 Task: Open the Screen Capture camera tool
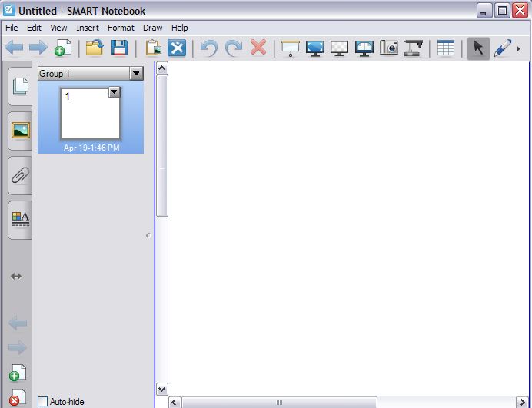(x=389, y=48)
